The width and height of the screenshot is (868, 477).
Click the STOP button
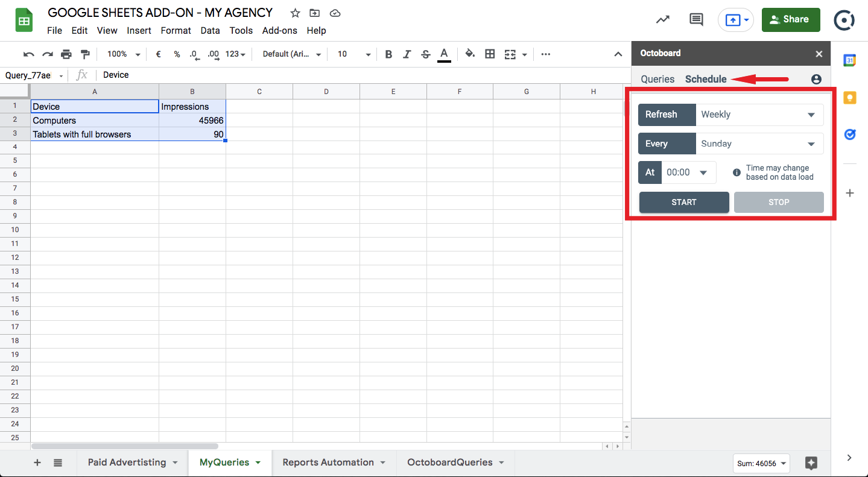(779, 202)
